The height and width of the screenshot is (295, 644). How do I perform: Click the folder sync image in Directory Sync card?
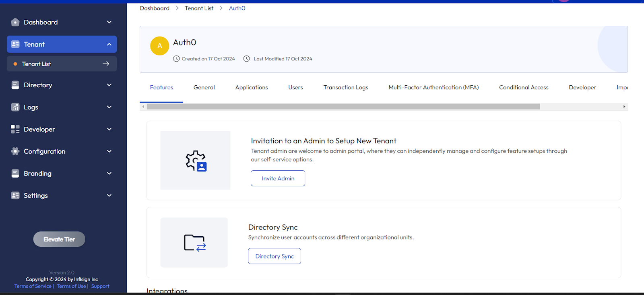coord(195,243)
